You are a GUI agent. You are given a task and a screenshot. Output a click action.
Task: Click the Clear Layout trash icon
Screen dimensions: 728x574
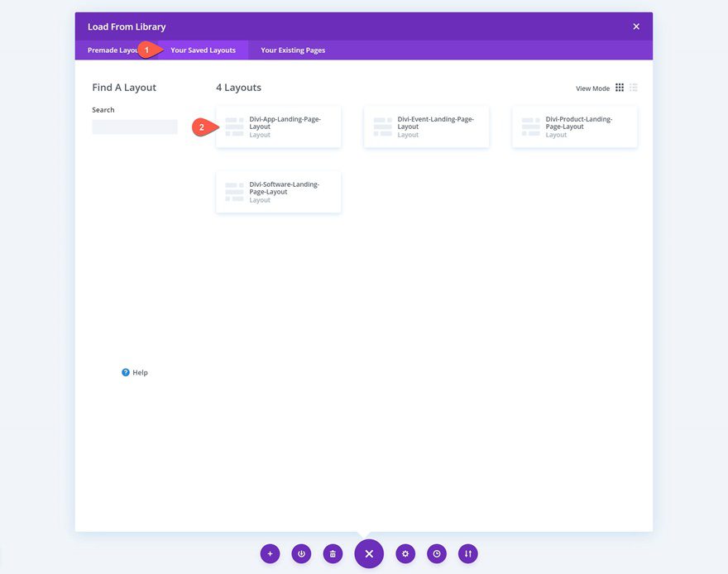point(333,553)
